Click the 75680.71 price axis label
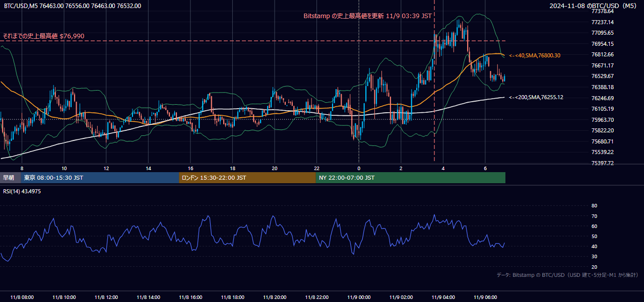644x302 pixels. pos(602,141)
